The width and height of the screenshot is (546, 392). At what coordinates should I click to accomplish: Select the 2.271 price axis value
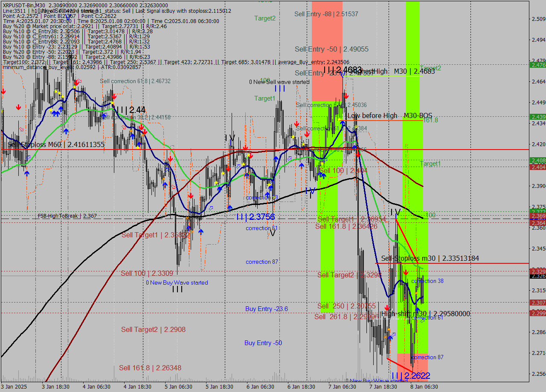[x=538, y=353]
